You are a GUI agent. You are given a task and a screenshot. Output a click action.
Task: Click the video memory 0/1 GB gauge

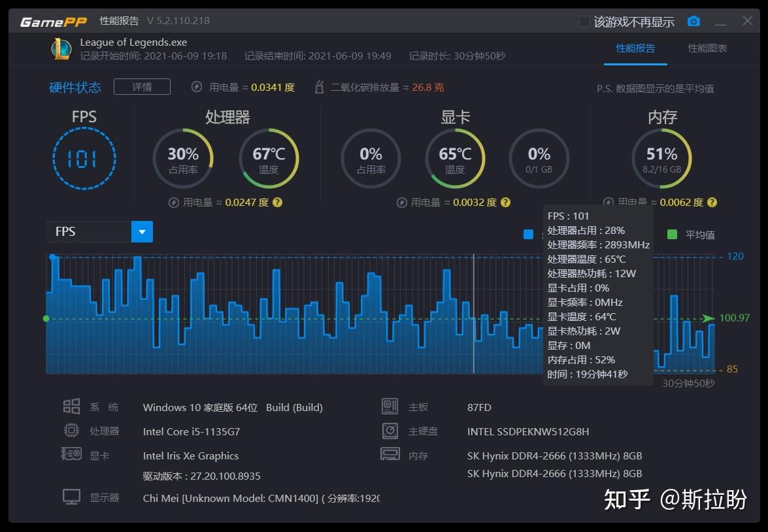point(539,158)
